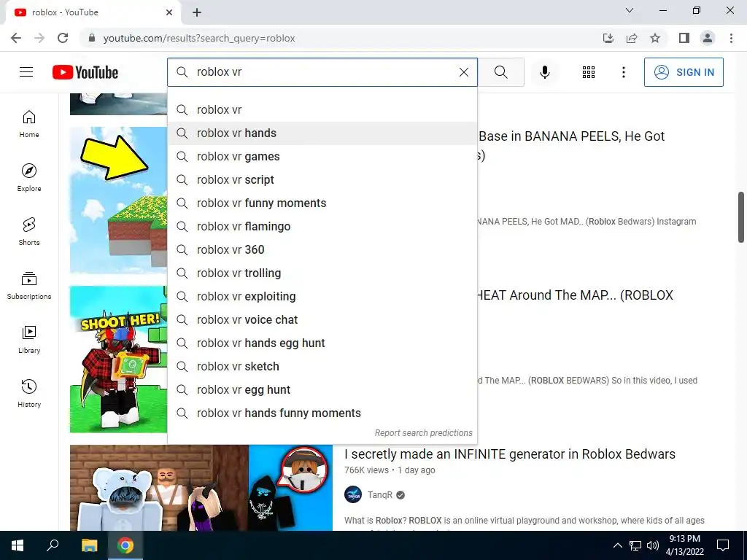The image size is (747, 560).
Task: Open Chrome's three-dot menu
Action: 731,38
